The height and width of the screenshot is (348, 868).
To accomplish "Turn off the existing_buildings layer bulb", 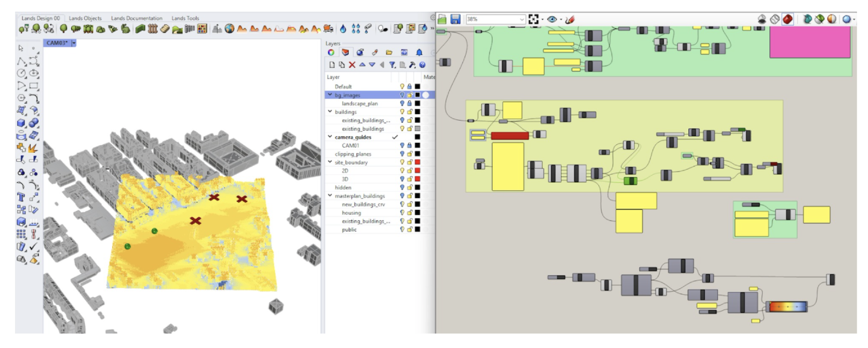I will pos(402,129).
